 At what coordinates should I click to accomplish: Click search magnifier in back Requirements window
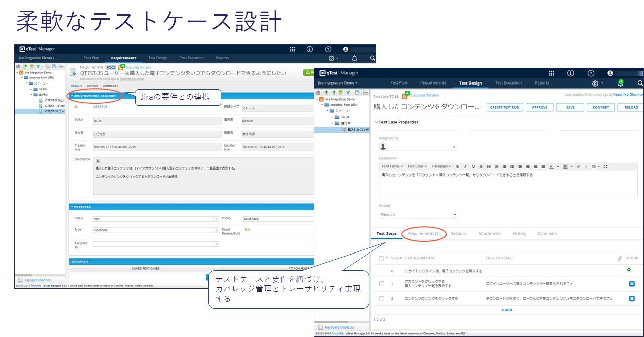coord(373,58)
